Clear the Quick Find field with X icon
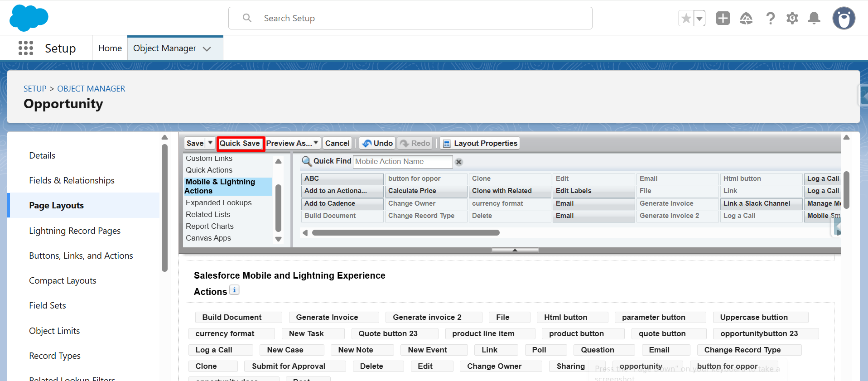 click(x=459, y=162)
